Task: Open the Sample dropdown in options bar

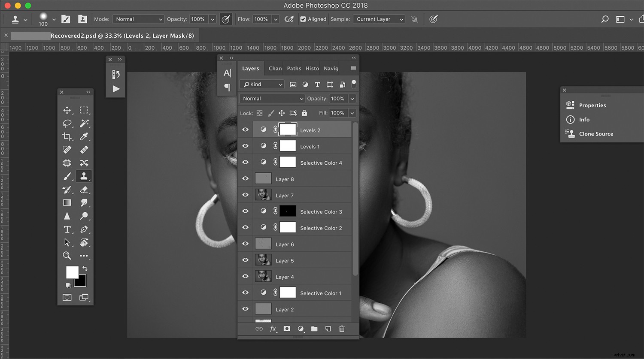Action: coord(378,19)
